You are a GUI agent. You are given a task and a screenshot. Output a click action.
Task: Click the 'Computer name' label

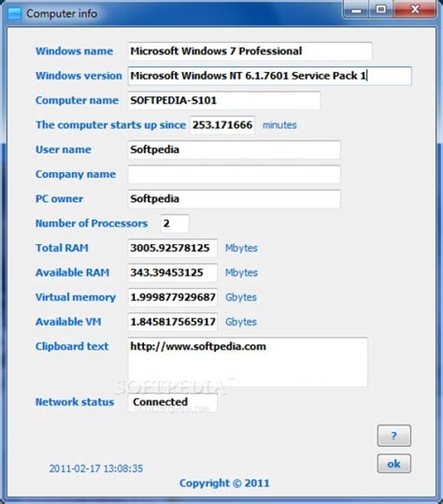(x=77, y=100)
